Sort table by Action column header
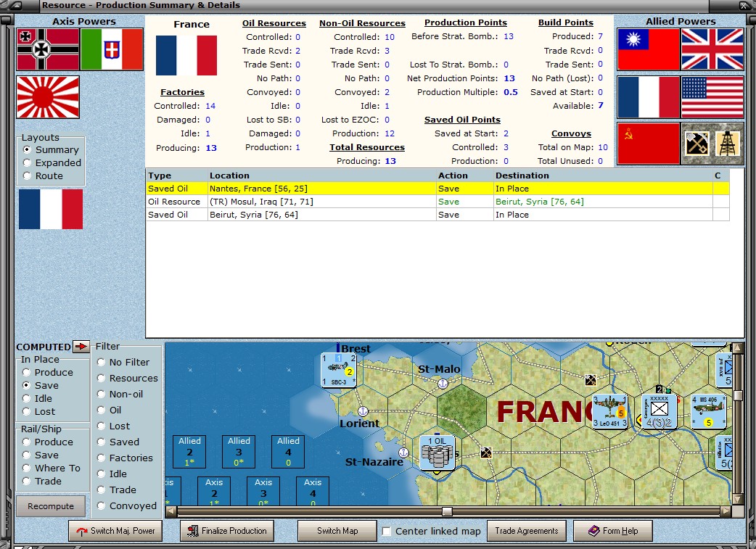The width and height of the screenshot is (756, 549). pyautogui.click(x=465, y=176)
